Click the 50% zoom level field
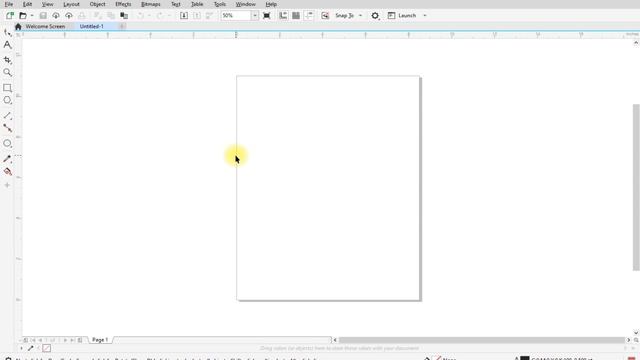Screen dimensions: 640x360 coord(236,16)
